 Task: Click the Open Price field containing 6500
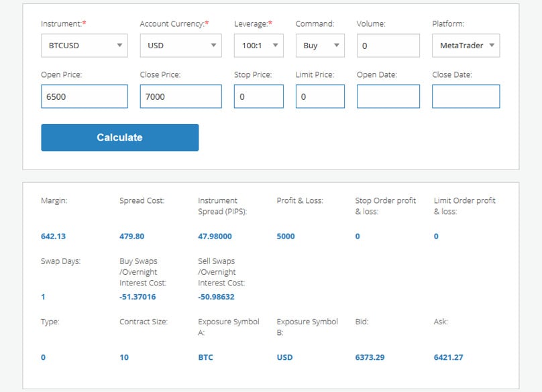tap(85, 96)
